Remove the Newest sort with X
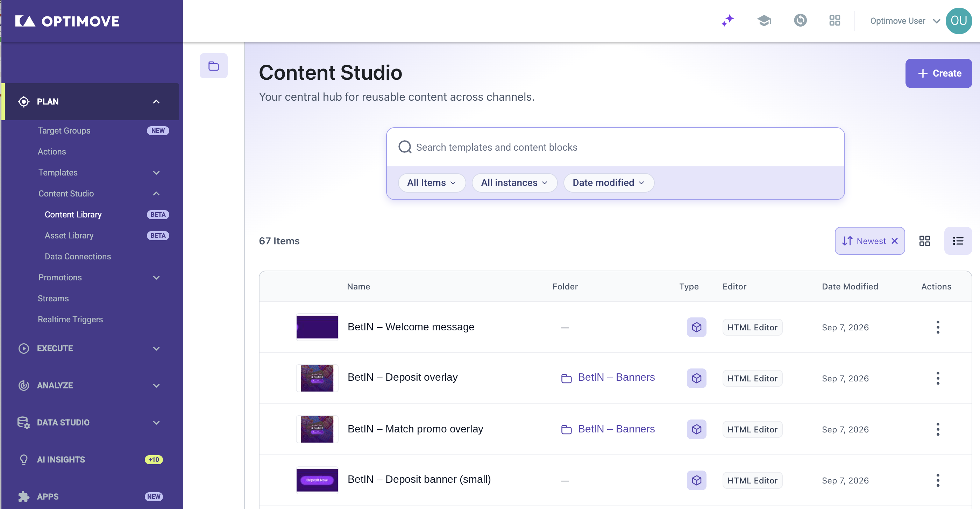 click(x=895, y=241)
